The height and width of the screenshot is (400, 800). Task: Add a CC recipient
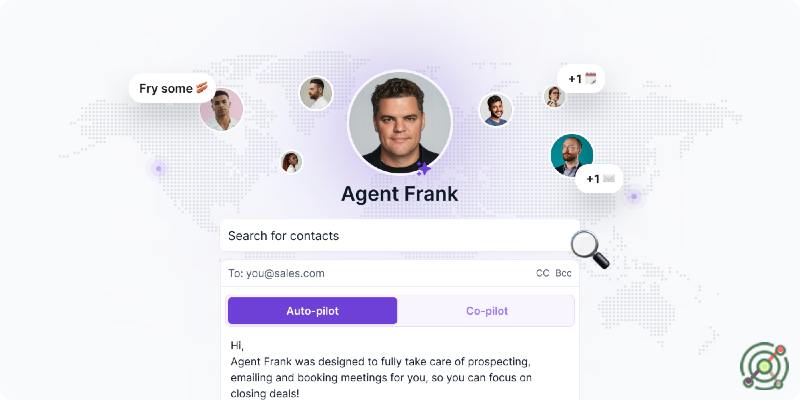[x=542, y=273]
